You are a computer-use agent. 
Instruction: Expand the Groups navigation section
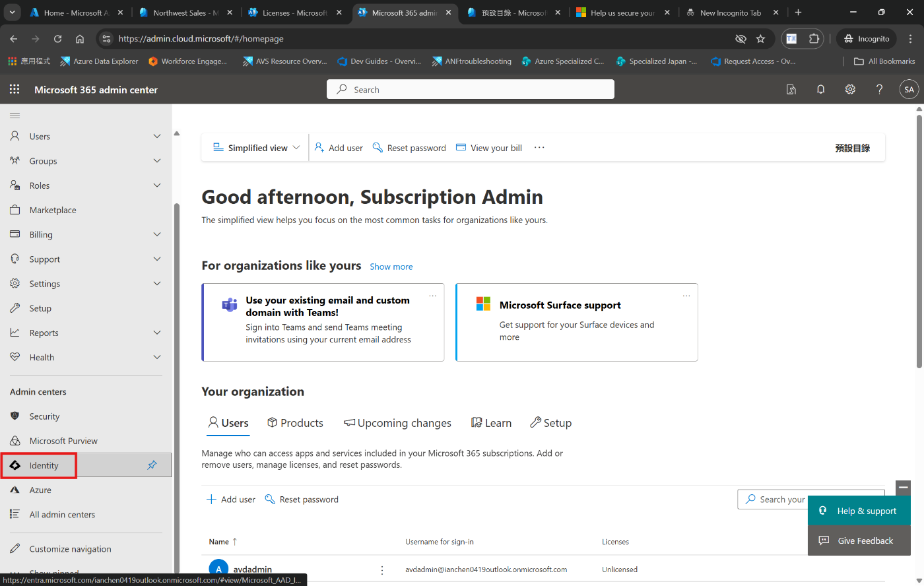(x=157, y=160)
